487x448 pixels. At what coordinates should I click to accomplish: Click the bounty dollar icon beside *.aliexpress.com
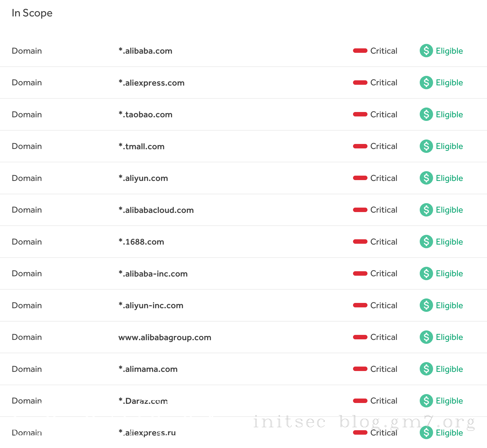tap(426, 83)
